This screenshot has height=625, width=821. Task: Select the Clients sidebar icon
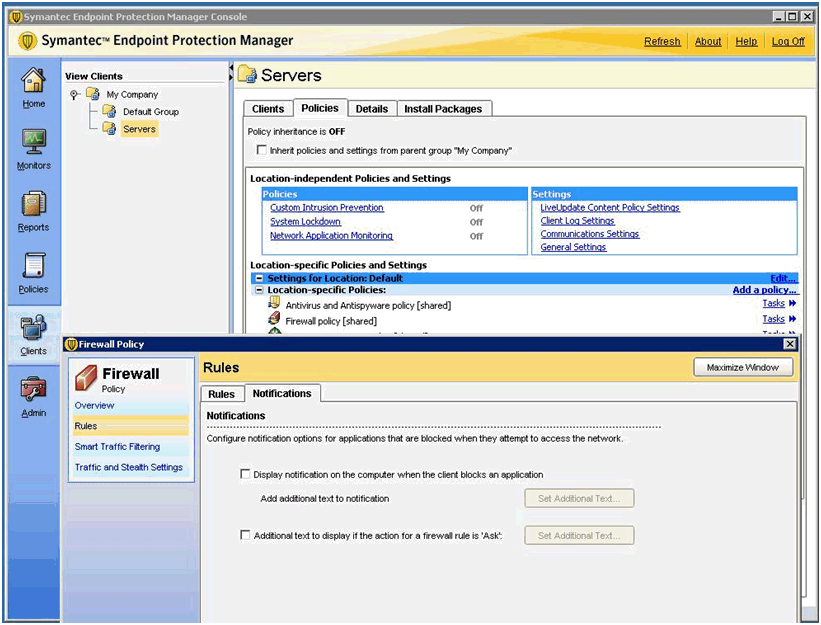point(33,329)
